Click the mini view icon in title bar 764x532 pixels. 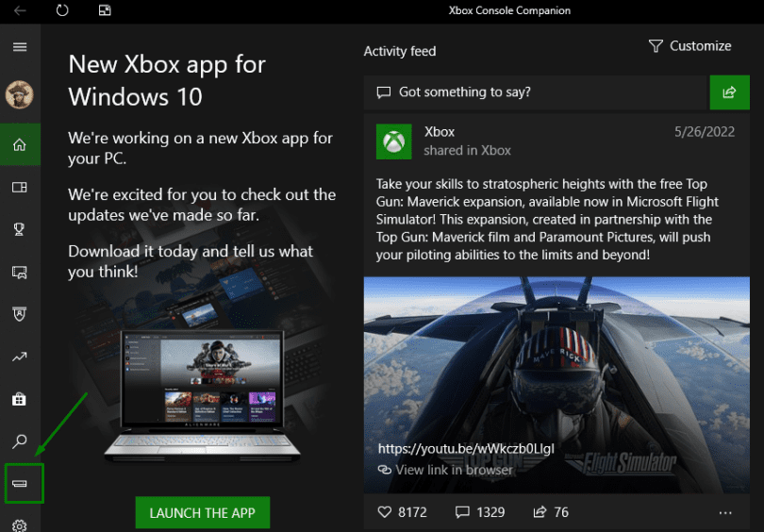[x=105, y=10]
